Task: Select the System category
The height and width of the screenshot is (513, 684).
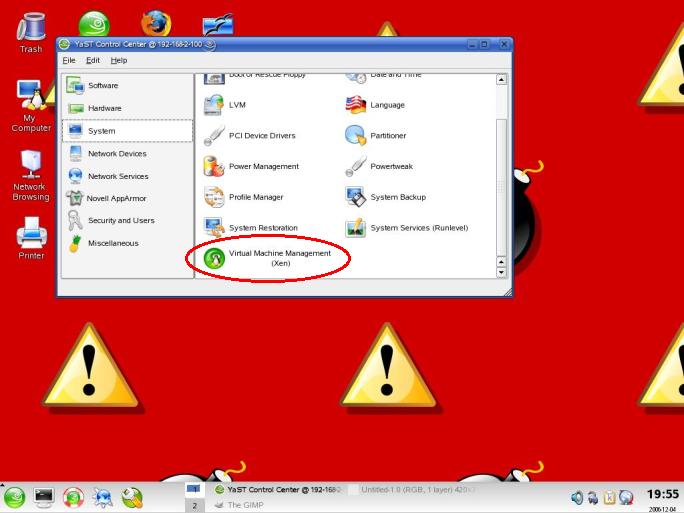Action: point(127,131)
